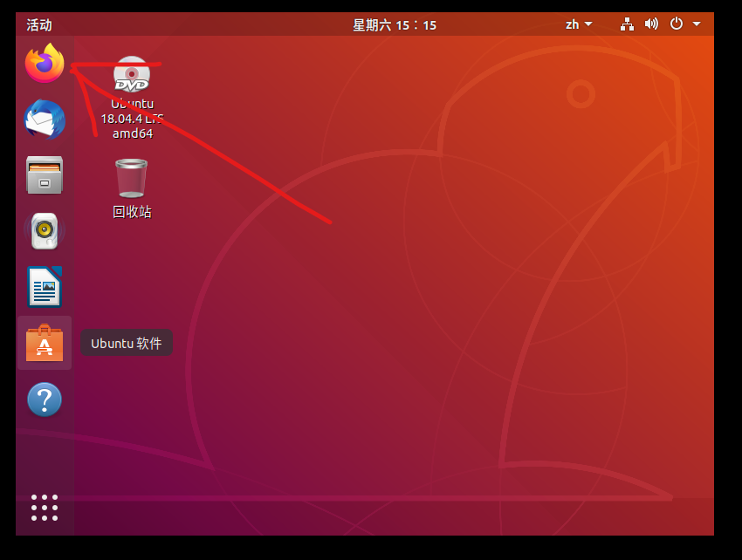
Task: Show all applications grid button
Action: tap(45, 508)
